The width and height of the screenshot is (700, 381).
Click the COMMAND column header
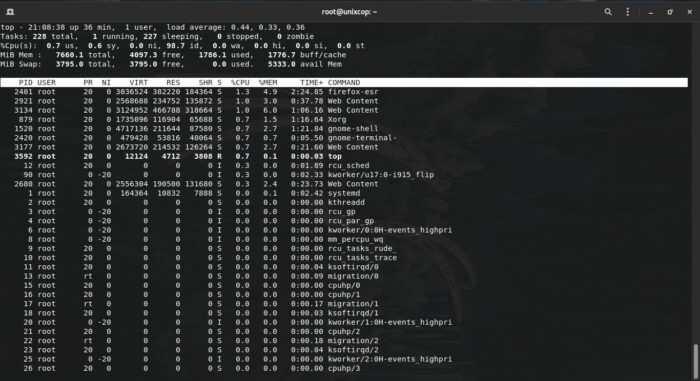tap(344, 83)
